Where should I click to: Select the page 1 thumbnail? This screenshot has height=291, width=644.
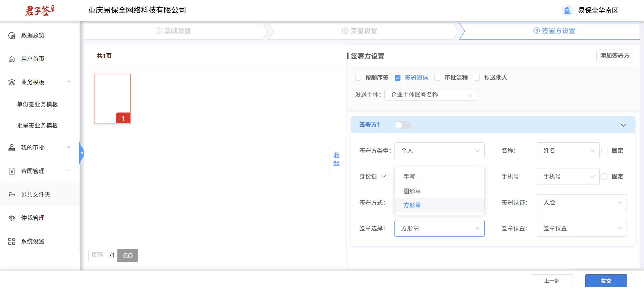click(112, 99)
